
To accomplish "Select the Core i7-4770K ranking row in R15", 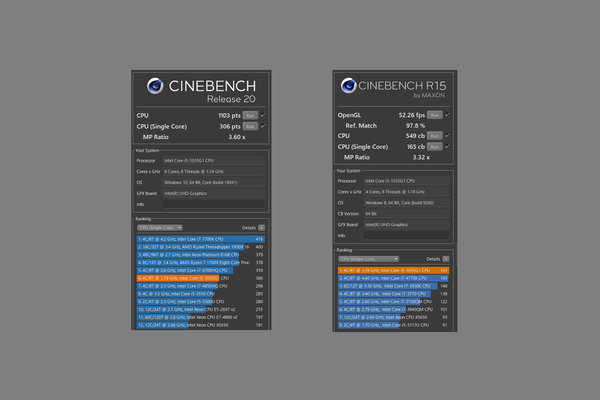I will click(393, 278).
